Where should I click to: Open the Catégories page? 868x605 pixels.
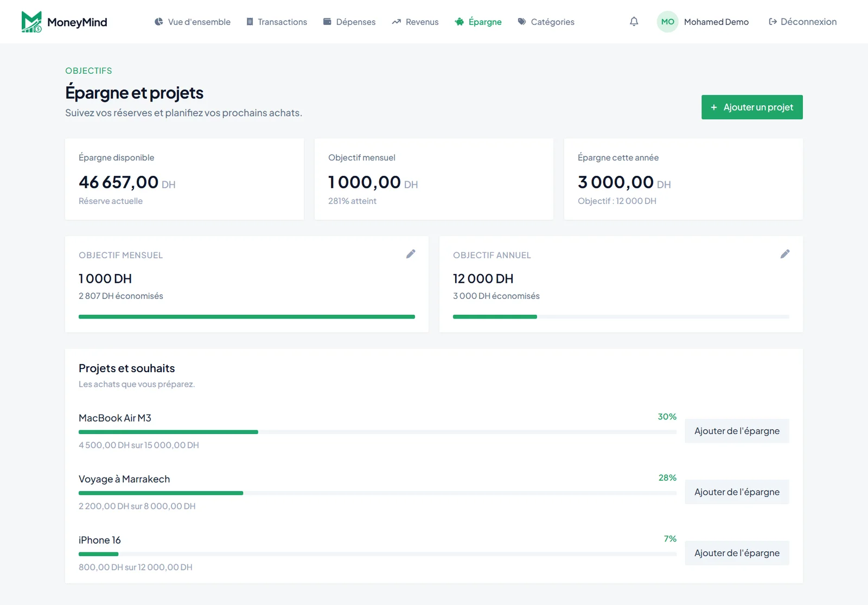(546, 22)
